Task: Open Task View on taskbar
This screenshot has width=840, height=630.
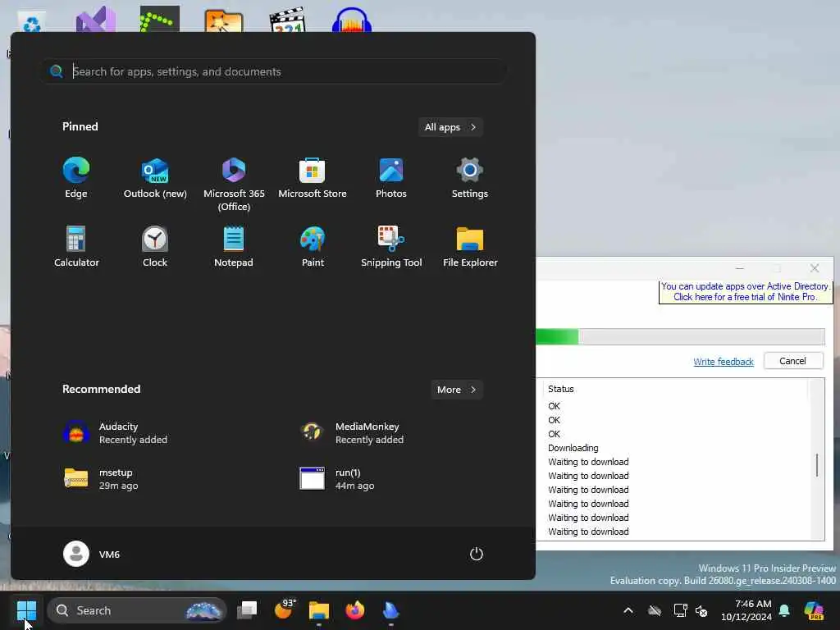Action: pyautogui.click(x=247, y=610)
